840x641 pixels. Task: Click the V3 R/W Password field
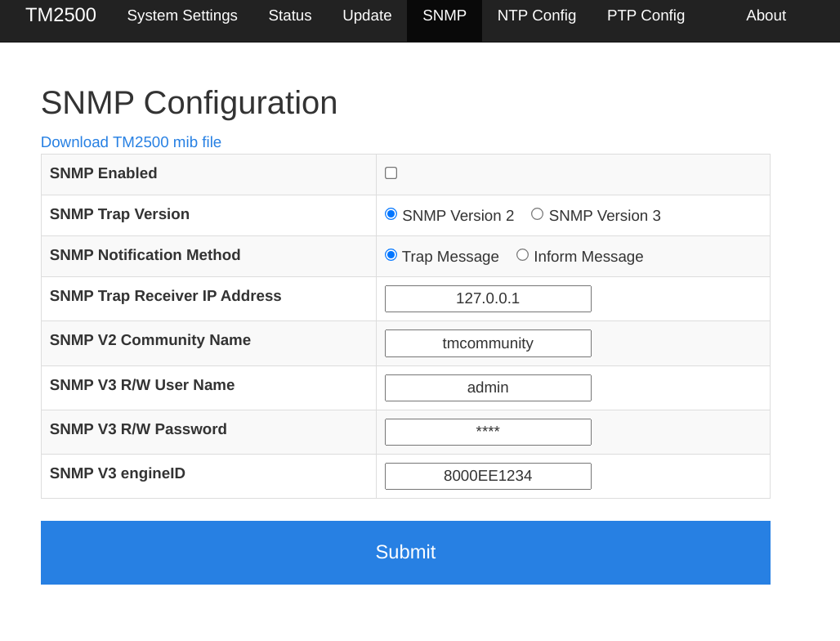click(488, 432)
